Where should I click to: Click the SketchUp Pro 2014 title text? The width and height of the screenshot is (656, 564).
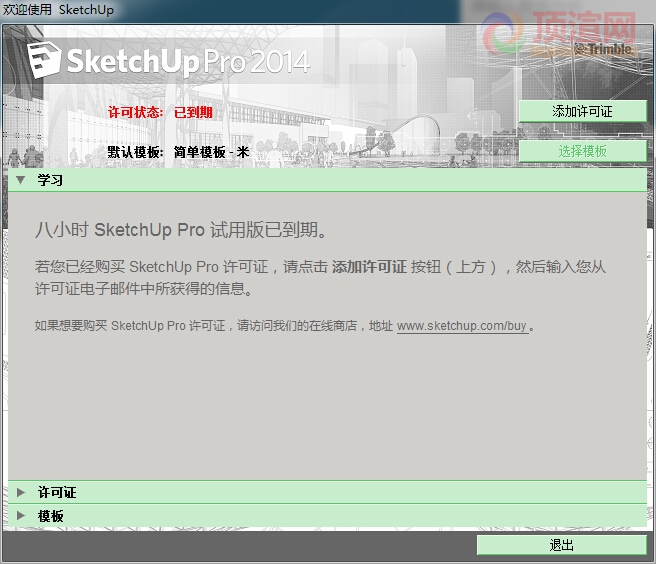[188, 62]
